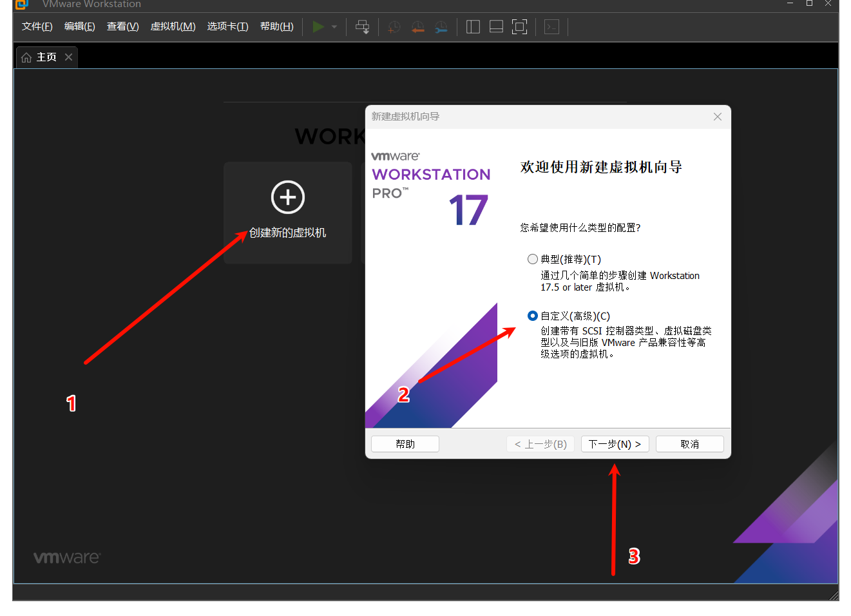Maximize the VMware Workstation window
This screenshot has width=851, height=616.
pos(809,3)
